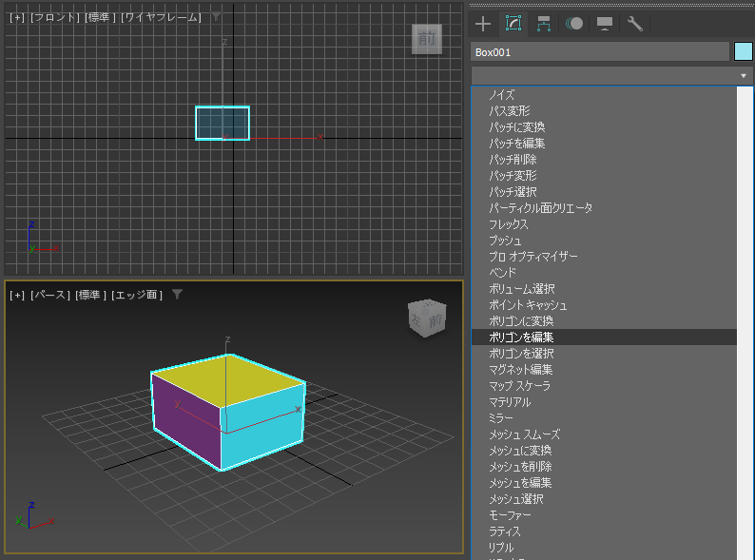This screenshot has height=560, width=755.
Task: Open the Modify panel tab
Action: pos(513,24)
